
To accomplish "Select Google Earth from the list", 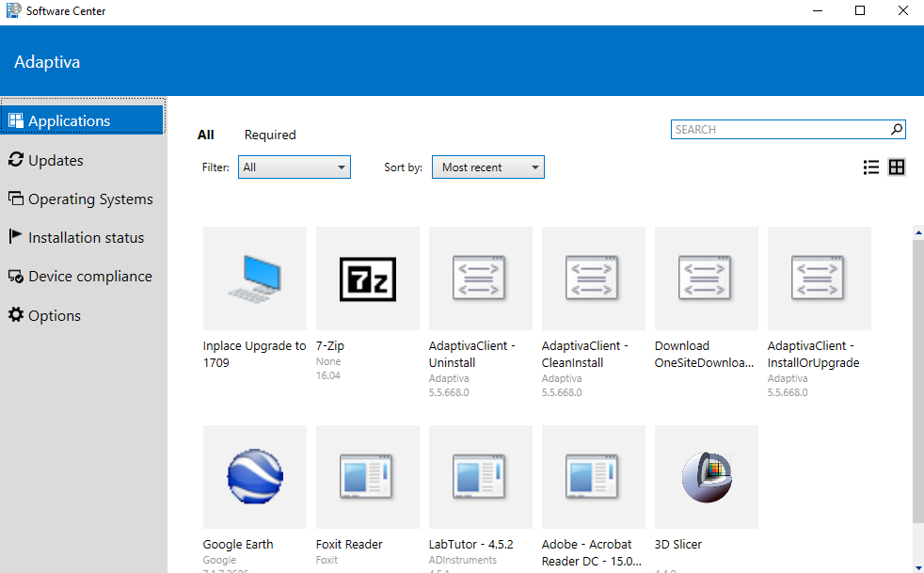I will point(254,477).
